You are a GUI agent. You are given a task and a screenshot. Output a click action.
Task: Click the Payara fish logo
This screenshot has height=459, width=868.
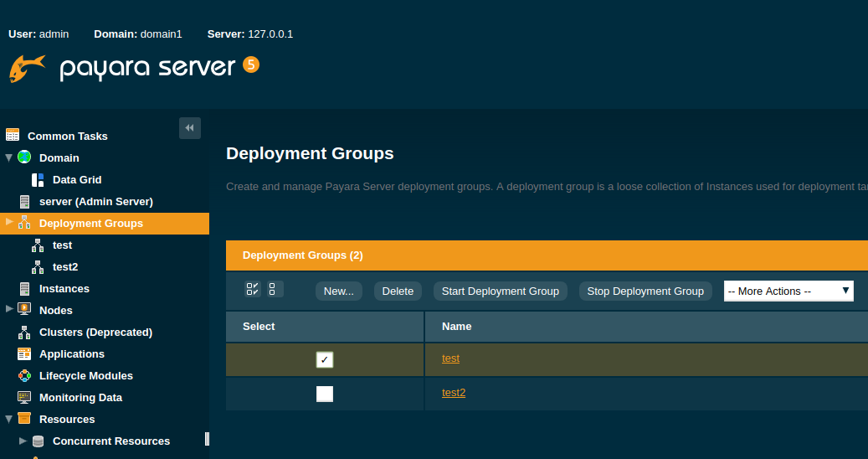click(x=27, y=69)
